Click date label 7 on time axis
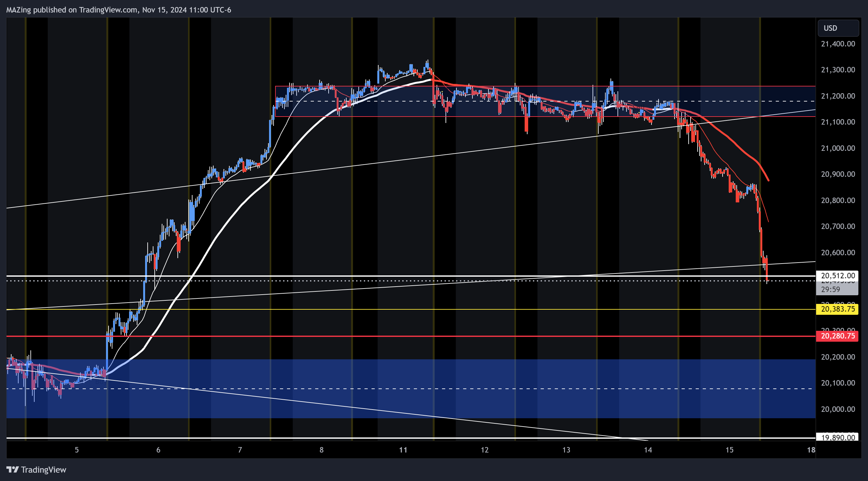Viewport: 868px width, 481px height. 240,450
